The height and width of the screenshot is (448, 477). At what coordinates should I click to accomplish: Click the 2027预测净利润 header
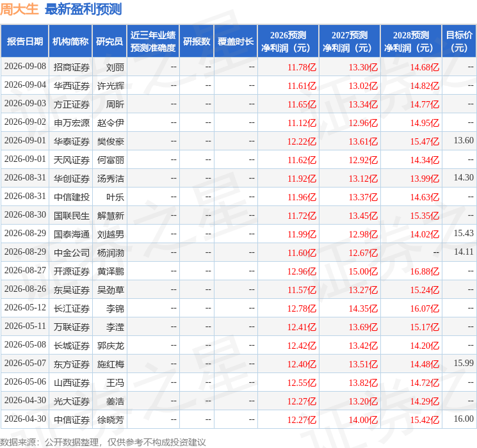350,42
